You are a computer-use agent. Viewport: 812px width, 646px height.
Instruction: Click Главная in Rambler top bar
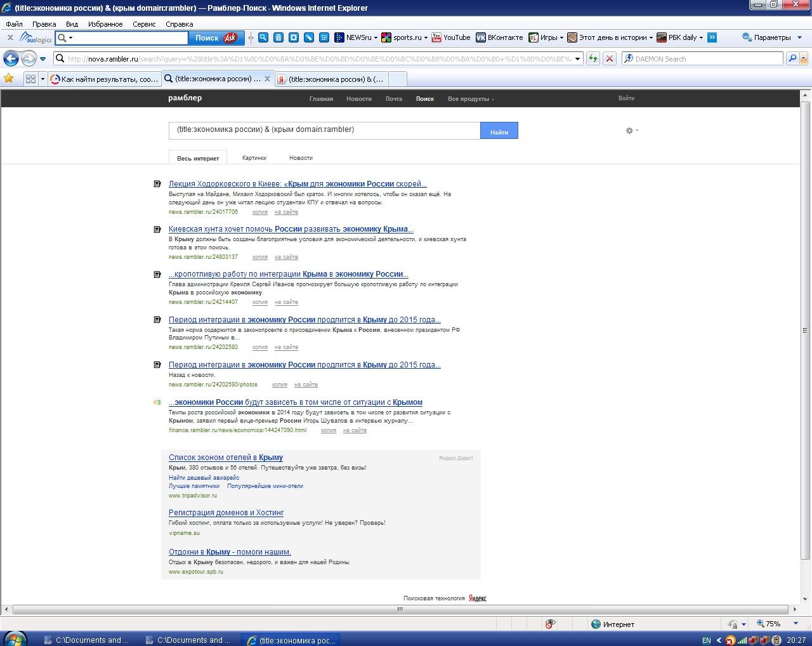click(x=321, y=99)
